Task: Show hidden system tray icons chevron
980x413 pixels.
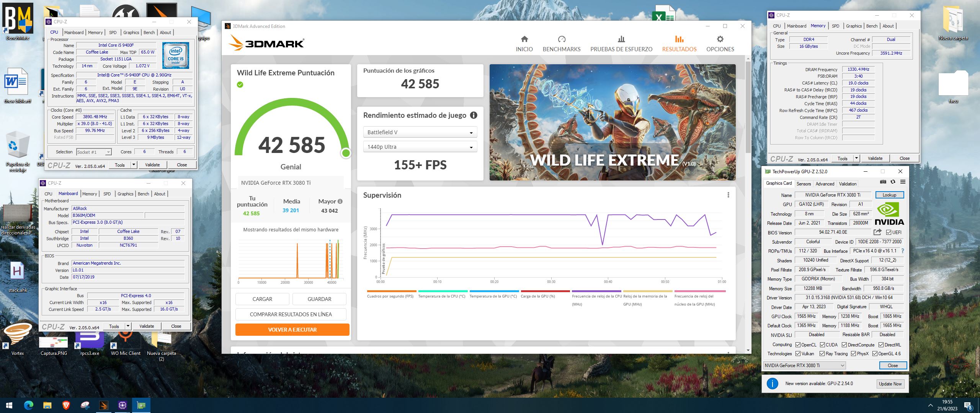Action: click(931, 405)
